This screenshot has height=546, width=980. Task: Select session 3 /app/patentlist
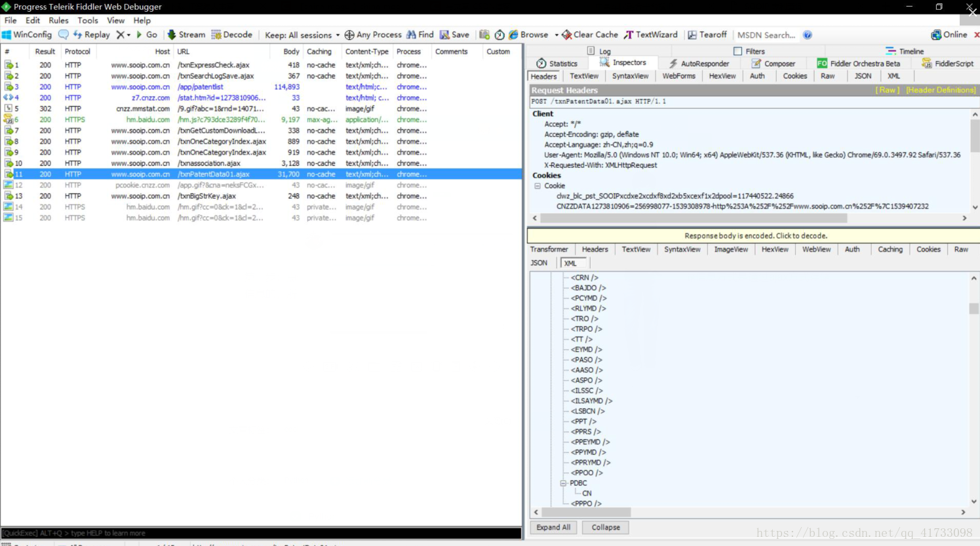point(261,87)
